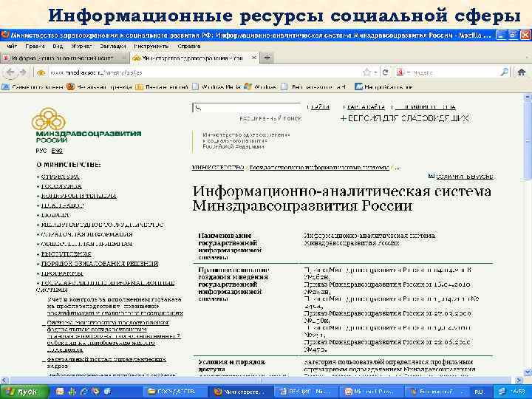Go back with the browser Back arrow
This screenshot has height=399, width=532.
[x=10, y=72]
